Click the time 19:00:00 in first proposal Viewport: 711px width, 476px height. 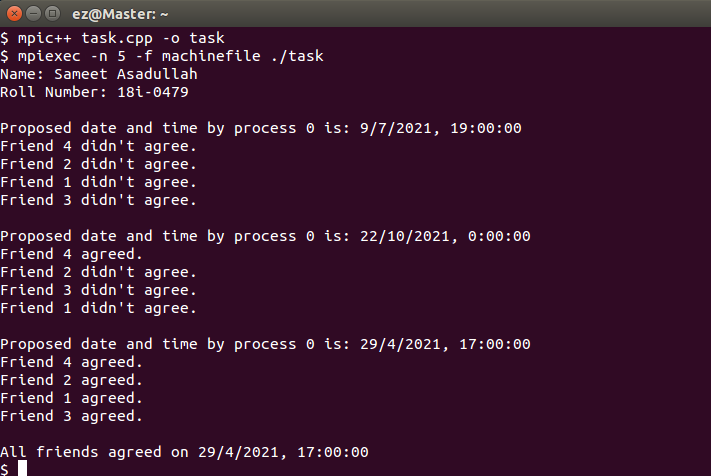pyautogui.click(x=486, y=128)
